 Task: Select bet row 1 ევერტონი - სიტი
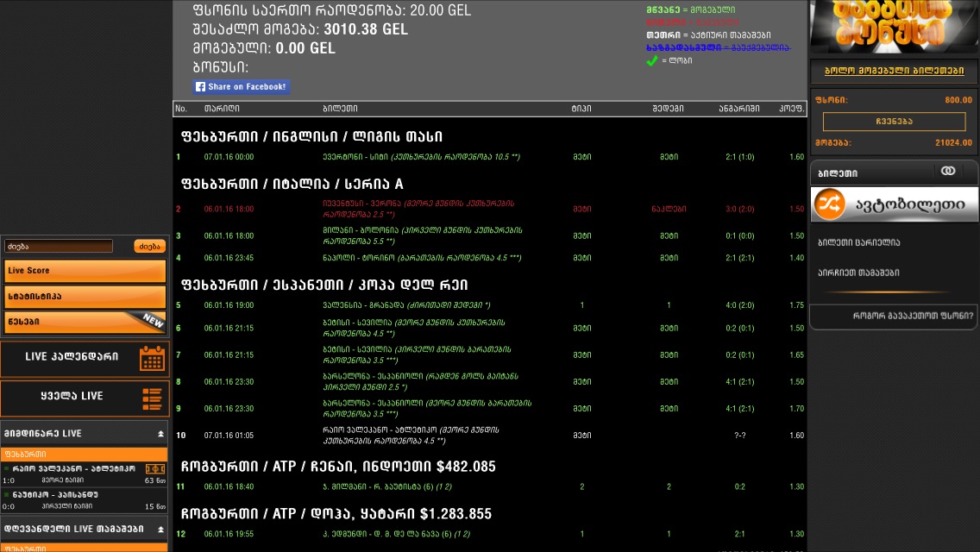[490, 157]
